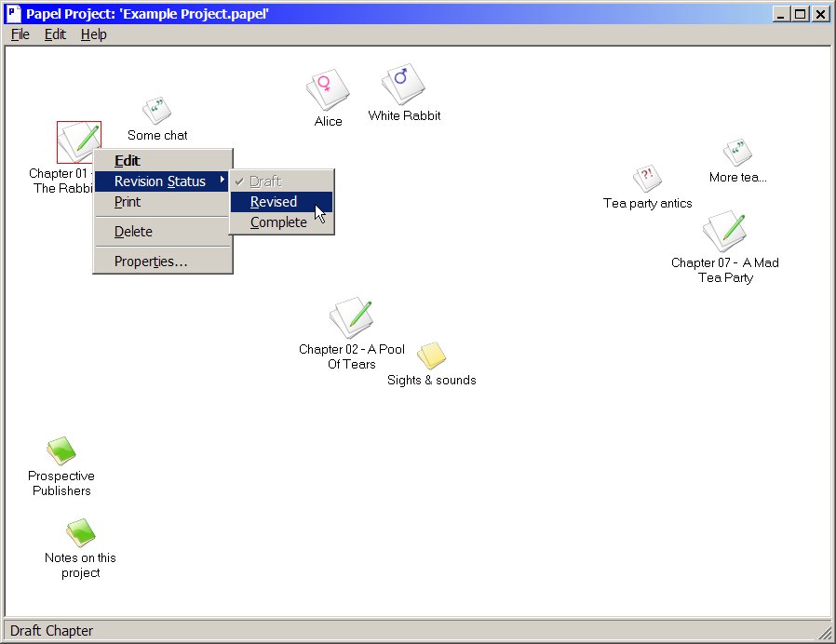This screenshot has height=644, width=836.
Task: Select the White Rabbit character icon
Action: point(403,85)
